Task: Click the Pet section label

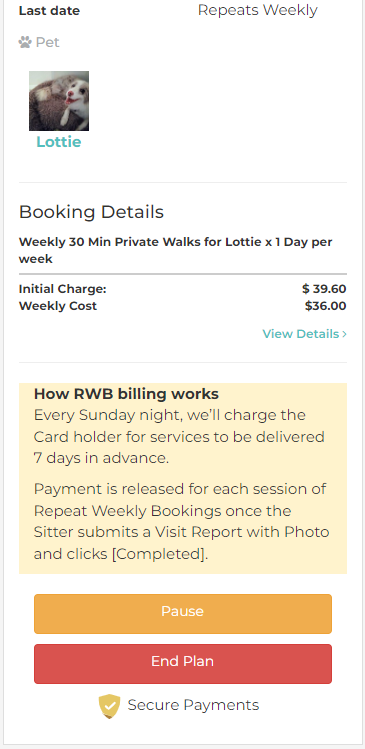Action: 48,43
